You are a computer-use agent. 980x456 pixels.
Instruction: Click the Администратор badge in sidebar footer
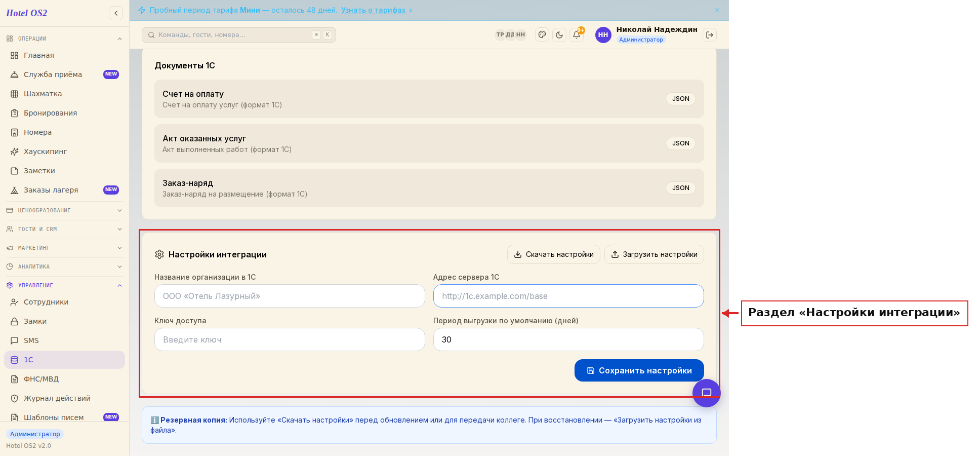[x=35, y=434]
